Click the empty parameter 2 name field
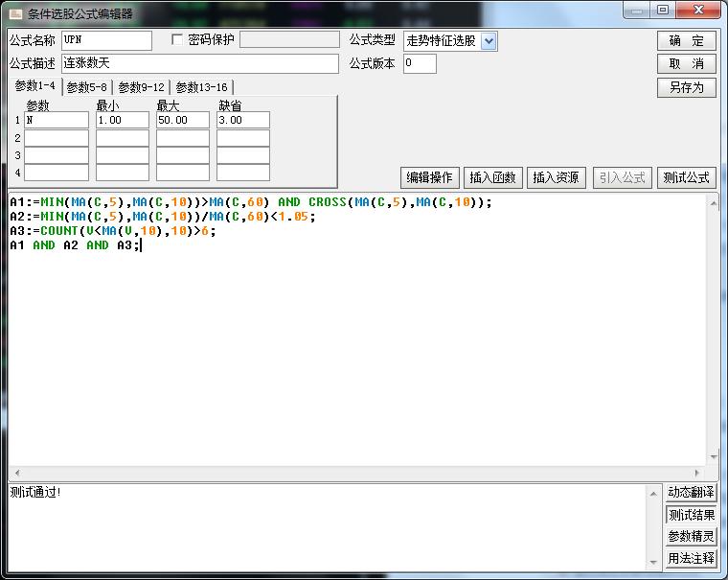Viewport: 728px width, 580px height. pyautogui.click(x=57, y=138)
